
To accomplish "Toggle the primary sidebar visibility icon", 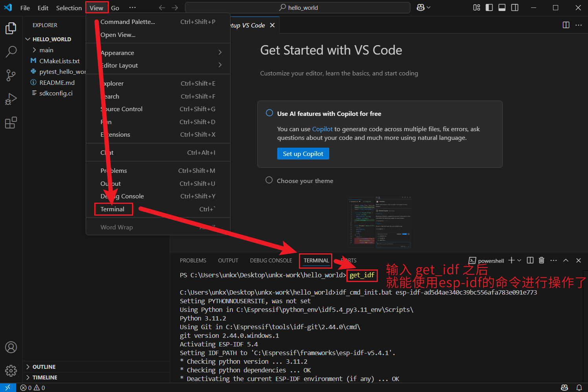I will 489,7.
